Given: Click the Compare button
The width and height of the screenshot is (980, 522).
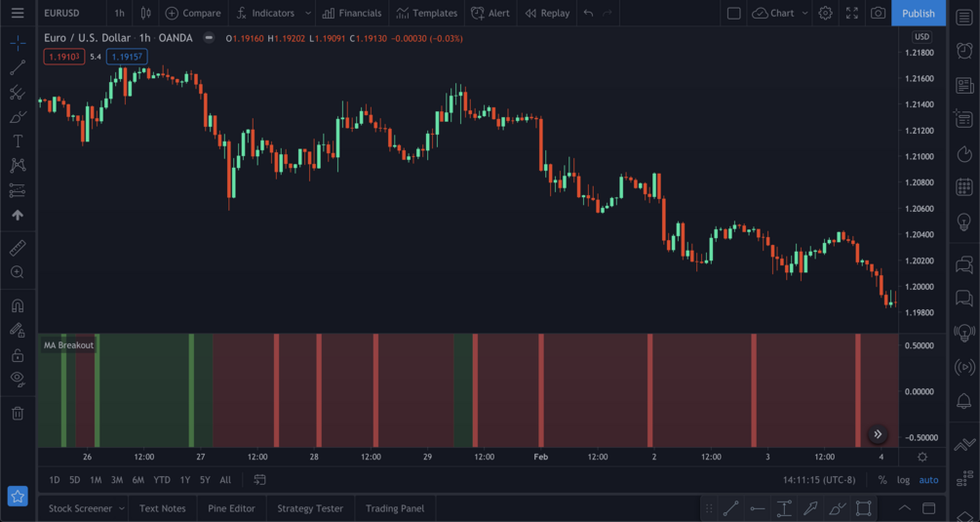Looking at the screenshot, I should [x=193, y=13].
